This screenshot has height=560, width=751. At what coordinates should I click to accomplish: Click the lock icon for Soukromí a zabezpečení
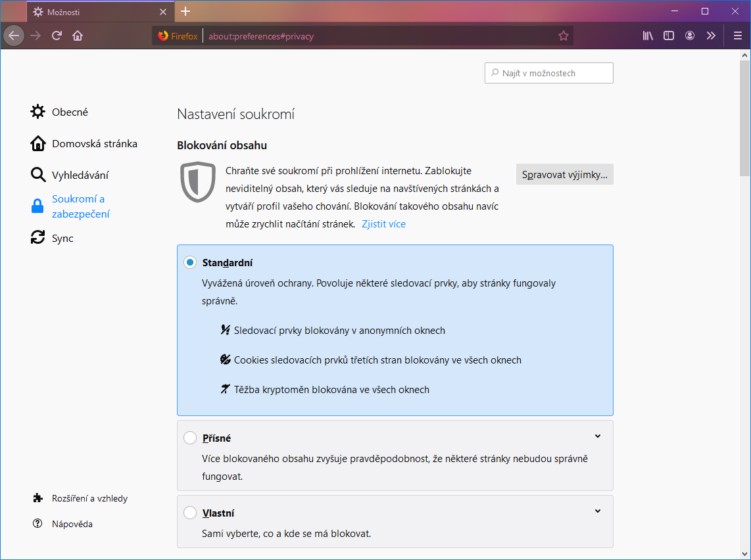[x=38, y=206]
